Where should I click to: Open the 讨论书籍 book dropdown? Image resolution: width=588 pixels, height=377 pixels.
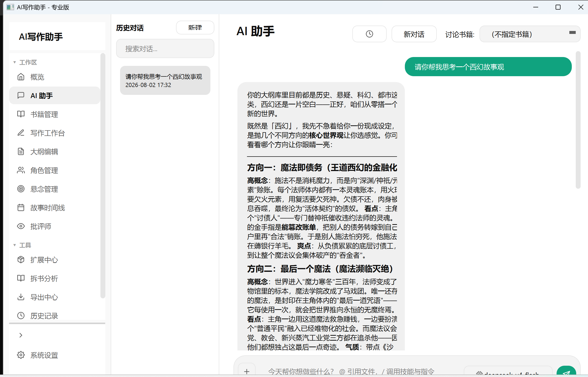530,34
